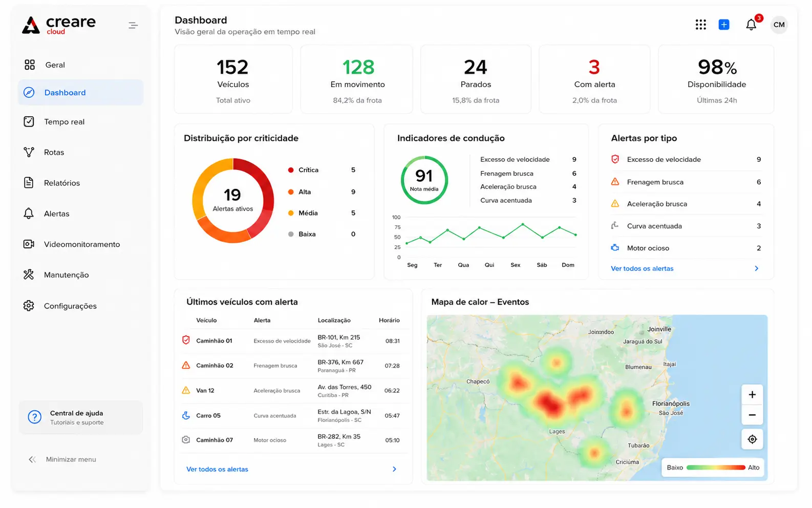The width and height of the screenshot is (812, 508).
Task: Click the Dashboard compass icon
Action: 29,92
